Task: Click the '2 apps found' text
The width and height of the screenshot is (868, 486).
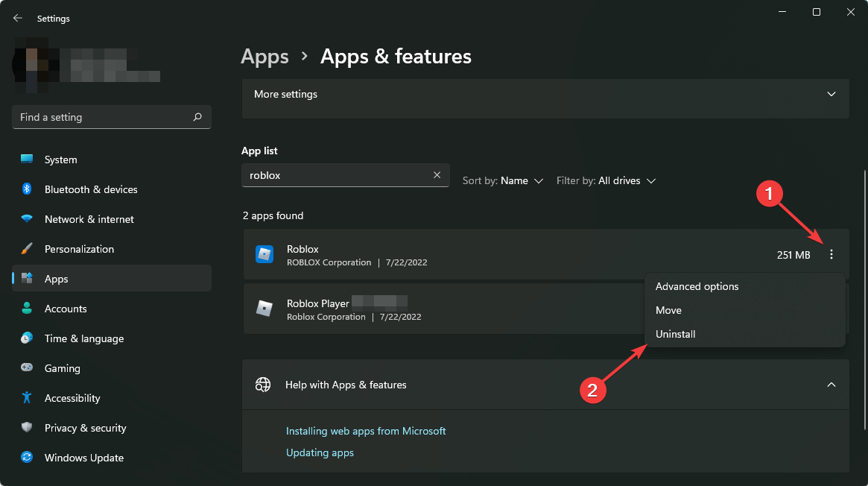Action: (x=273, y=215)
